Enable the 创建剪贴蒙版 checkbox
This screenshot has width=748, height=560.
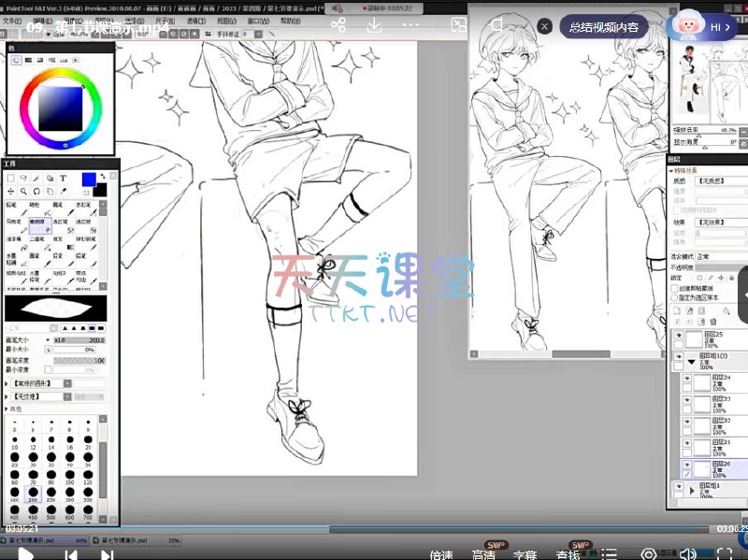coord(674,288)
